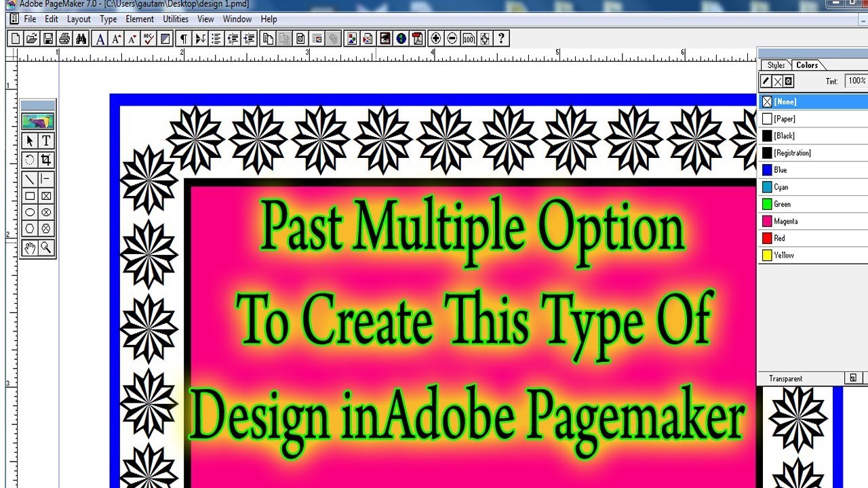Open the Layout menu
Viewport: 868px width, 488px height.
pyautogui.click(x=79, y=19)
